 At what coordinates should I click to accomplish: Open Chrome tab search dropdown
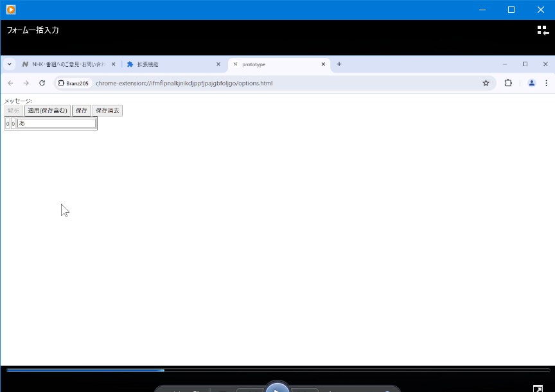[10, 64]
